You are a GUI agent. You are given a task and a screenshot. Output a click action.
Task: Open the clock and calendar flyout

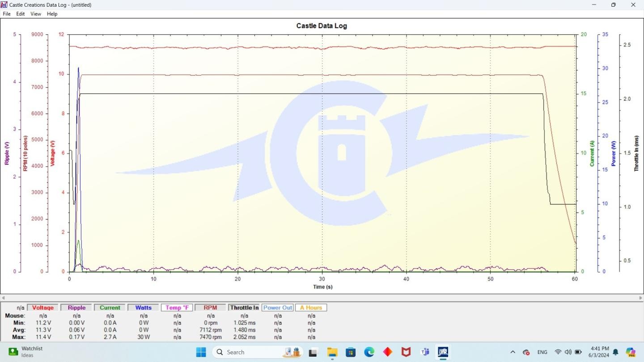point(600,352)
